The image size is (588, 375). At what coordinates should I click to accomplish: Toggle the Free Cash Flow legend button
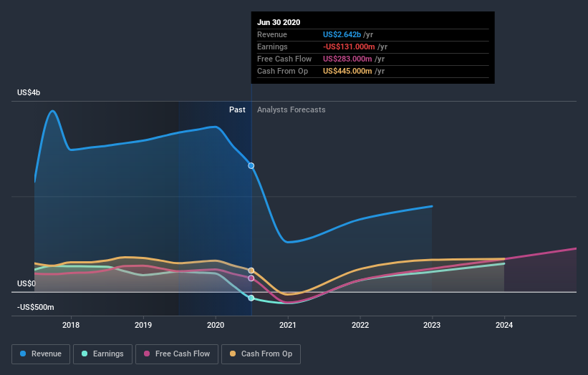coord(177,354)
